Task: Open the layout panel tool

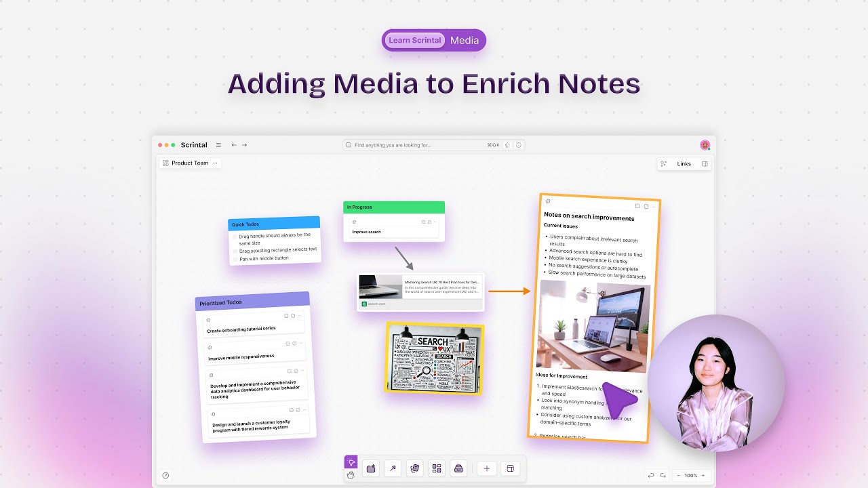Action: click(x=511, y=468)
